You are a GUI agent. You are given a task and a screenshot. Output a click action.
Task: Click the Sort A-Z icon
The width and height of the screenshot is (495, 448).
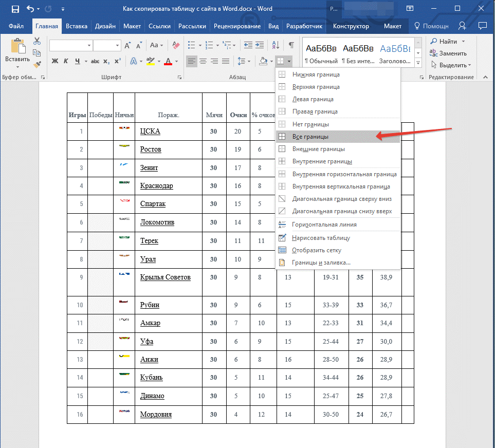pos(276,46)
